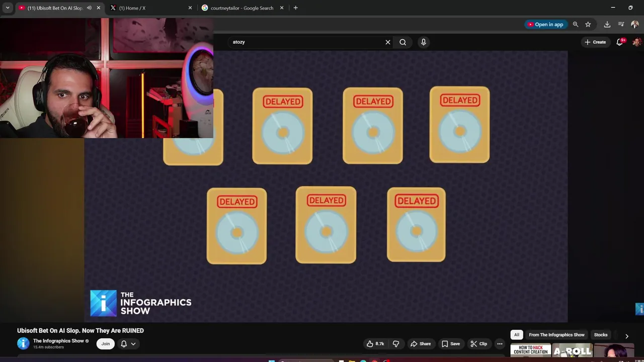Open the A-ROLL recommended video thumbnail
This screenshot has width=644, height=362.
coord(573,350)
